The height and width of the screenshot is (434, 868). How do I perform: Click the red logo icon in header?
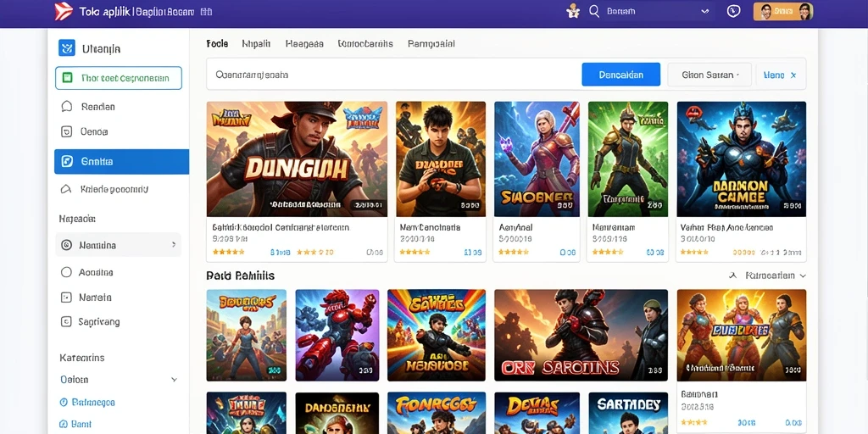point(64,12)
